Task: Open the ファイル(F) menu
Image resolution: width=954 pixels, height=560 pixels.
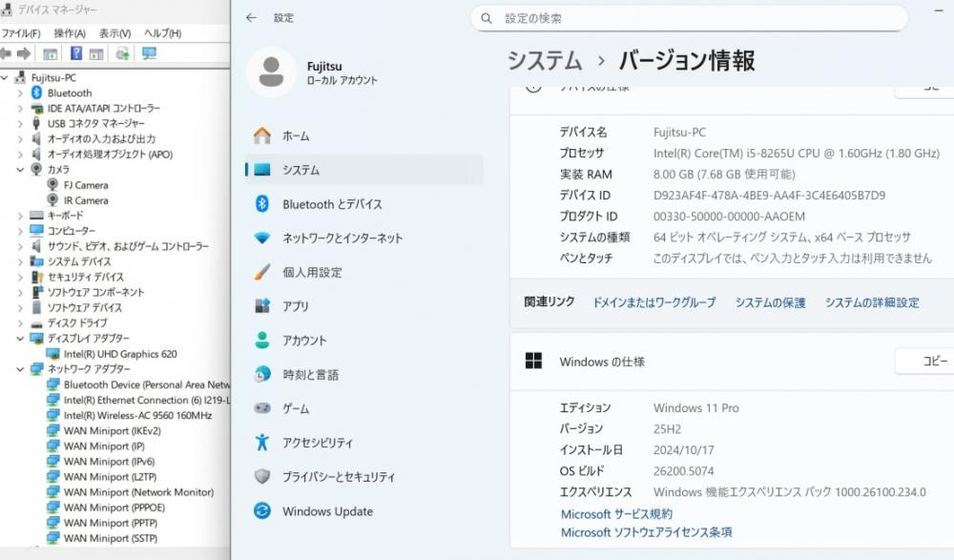Action: pos(21,33)
